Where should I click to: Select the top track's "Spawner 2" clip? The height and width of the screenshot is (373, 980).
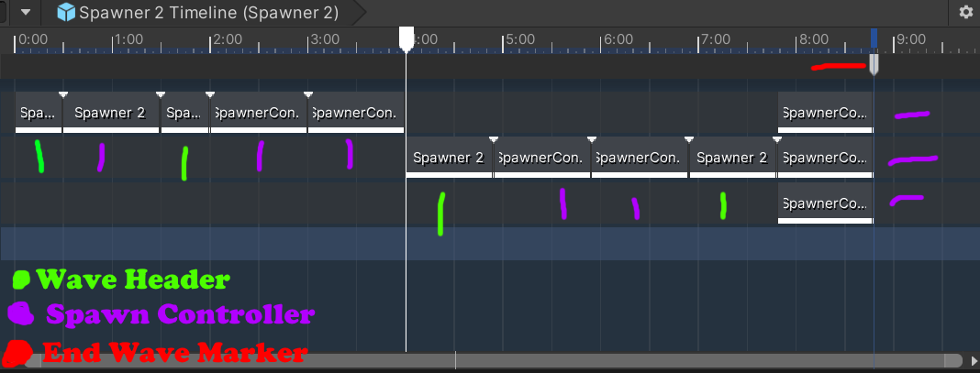coord(110,114)
